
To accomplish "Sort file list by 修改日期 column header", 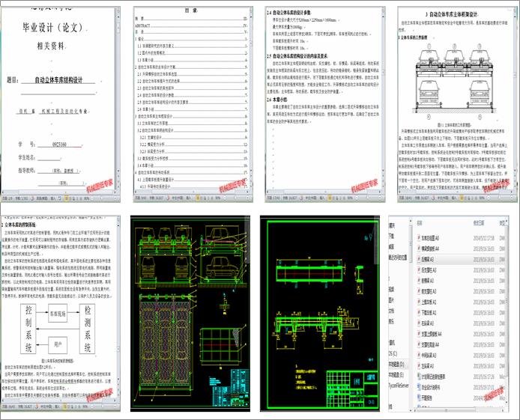I will point(479,223).
